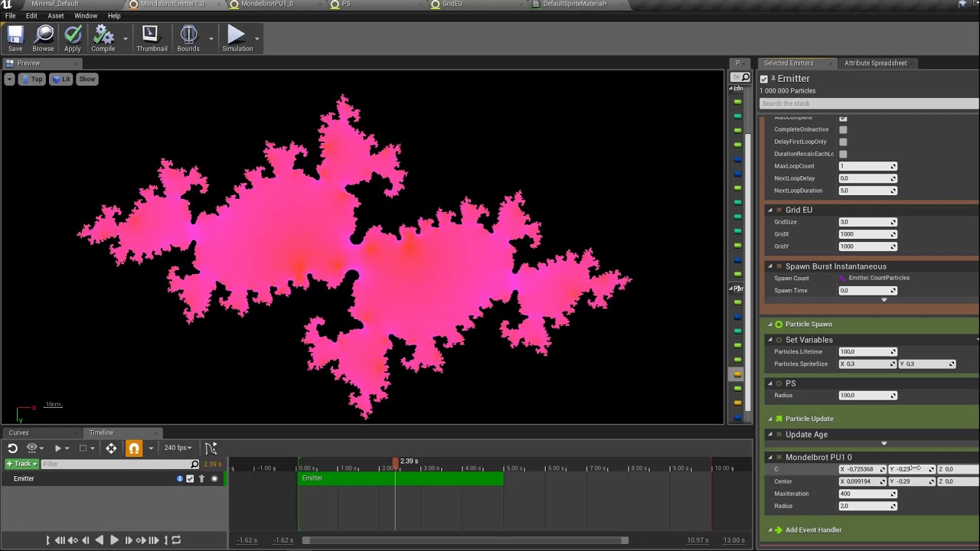Toggle the Top view button in the preview
The image size is (980, 551).
coord(31,80)
